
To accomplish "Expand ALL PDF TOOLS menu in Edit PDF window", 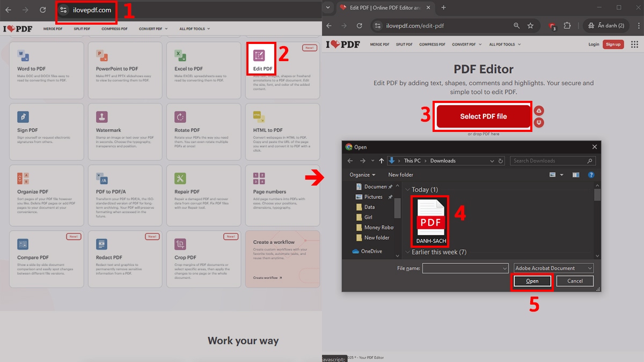I will pyautogui.click(x=504, y=45).
